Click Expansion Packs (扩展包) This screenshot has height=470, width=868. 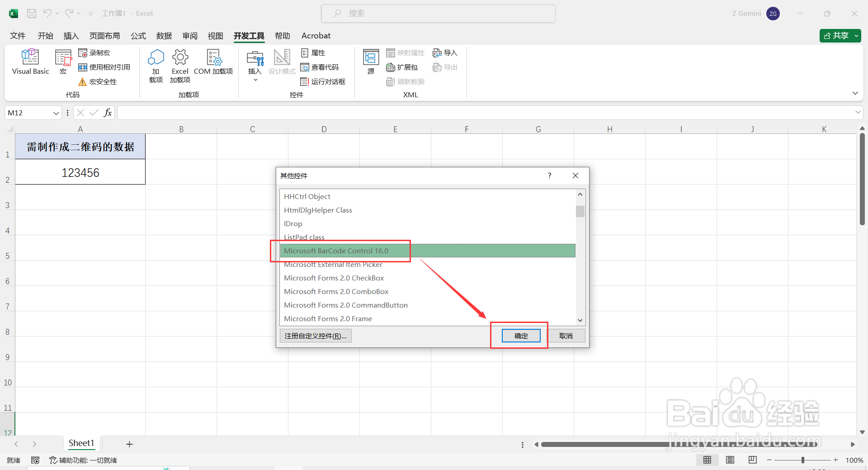(x=402, y=67)
